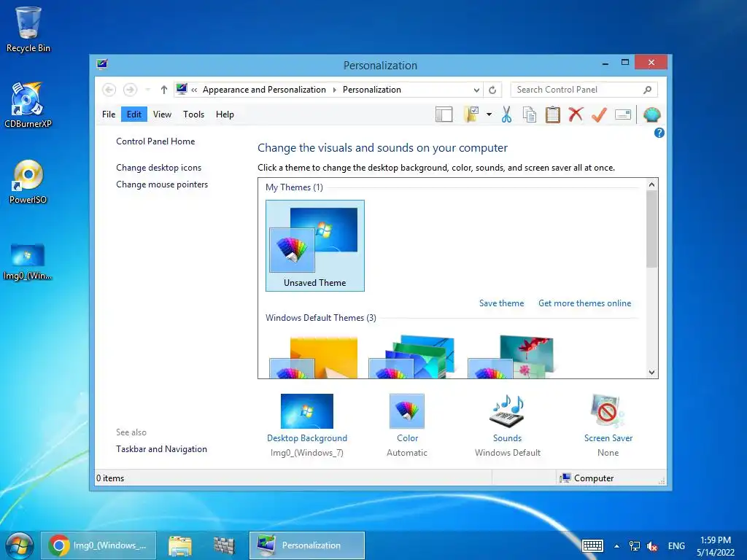Click the red X Delete toolbar icon
Screen dimensions: 747x560
tap(576, 114)
